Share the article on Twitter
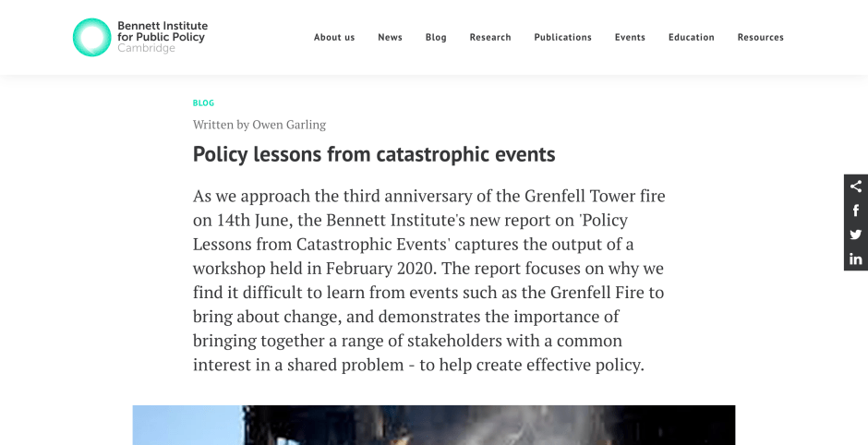The image size is (868, 445). (856, 235)
